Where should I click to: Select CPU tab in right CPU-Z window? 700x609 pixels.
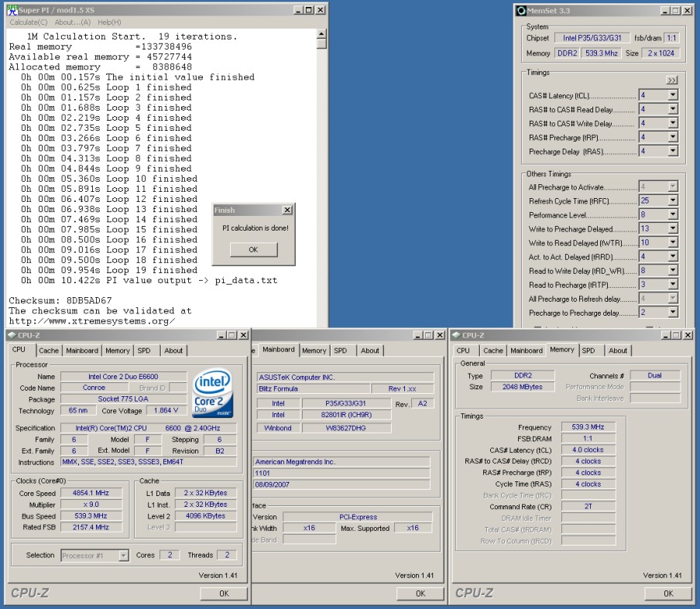click(x=463, y=351)
